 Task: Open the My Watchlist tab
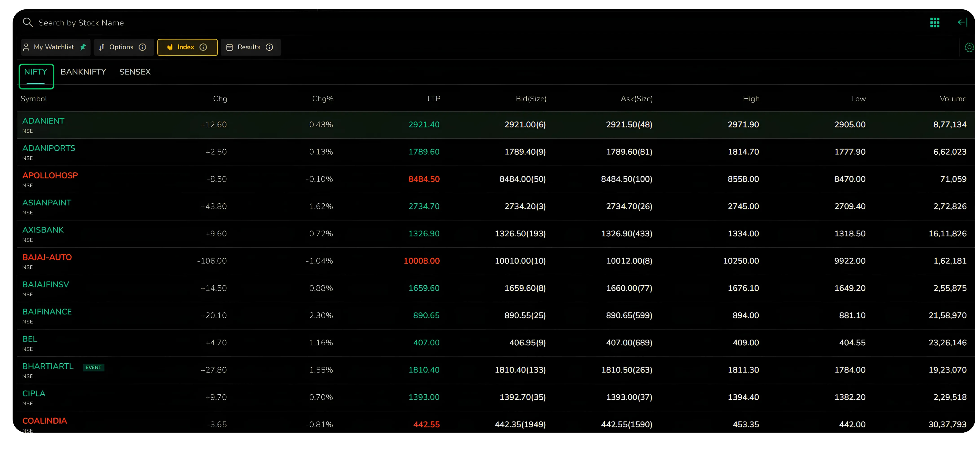point(55,47)
